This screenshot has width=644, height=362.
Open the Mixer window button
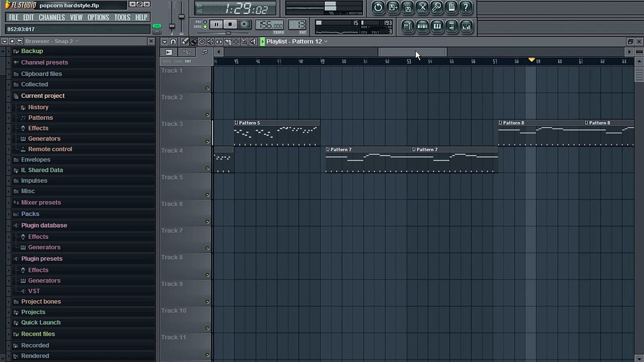(x=466, y=26)
